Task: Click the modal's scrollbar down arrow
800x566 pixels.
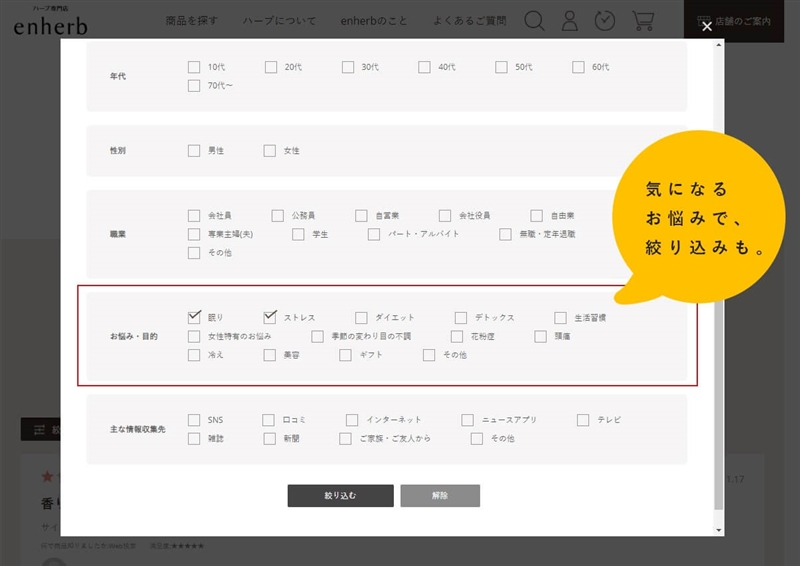Action: [718, 528]
